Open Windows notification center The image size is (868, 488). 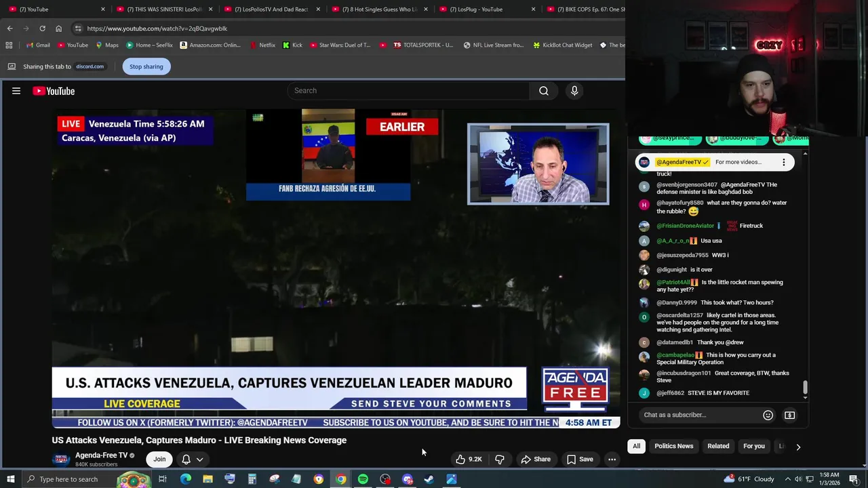[854, 479]
